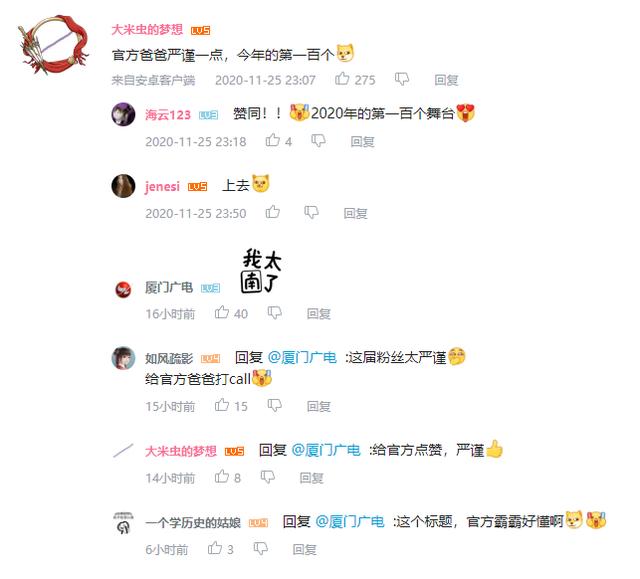
Task: Click the @厦门广电 mention in 如风疏影's reply
Action: pyautogui.click(x=302, y=357)
